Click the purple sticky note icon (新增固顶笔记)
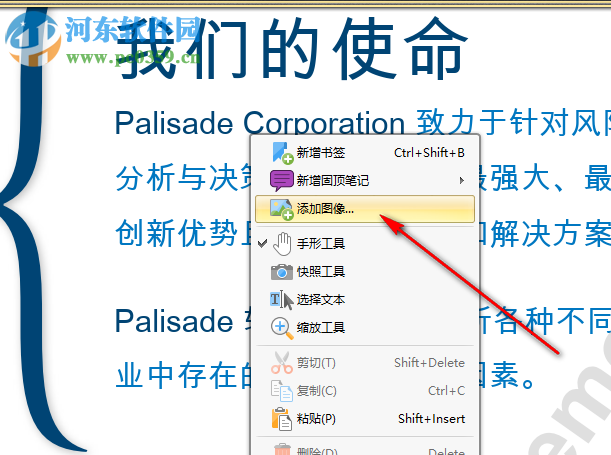The image size is (611, 455). coord(281,180)
